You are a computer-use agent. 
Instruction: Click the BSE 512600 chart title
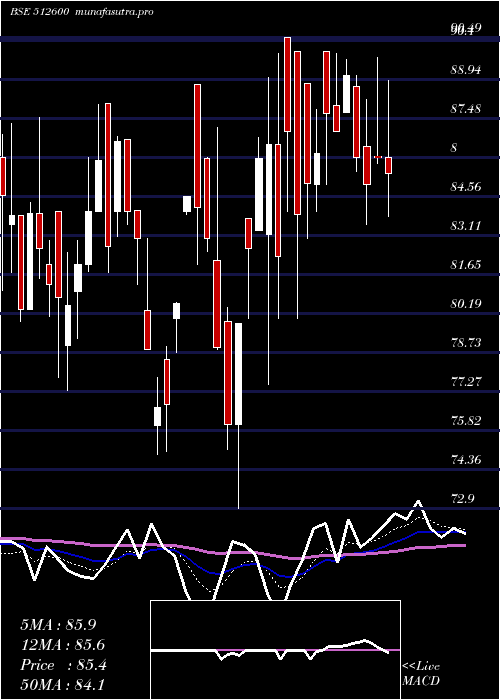coord(39,12)
